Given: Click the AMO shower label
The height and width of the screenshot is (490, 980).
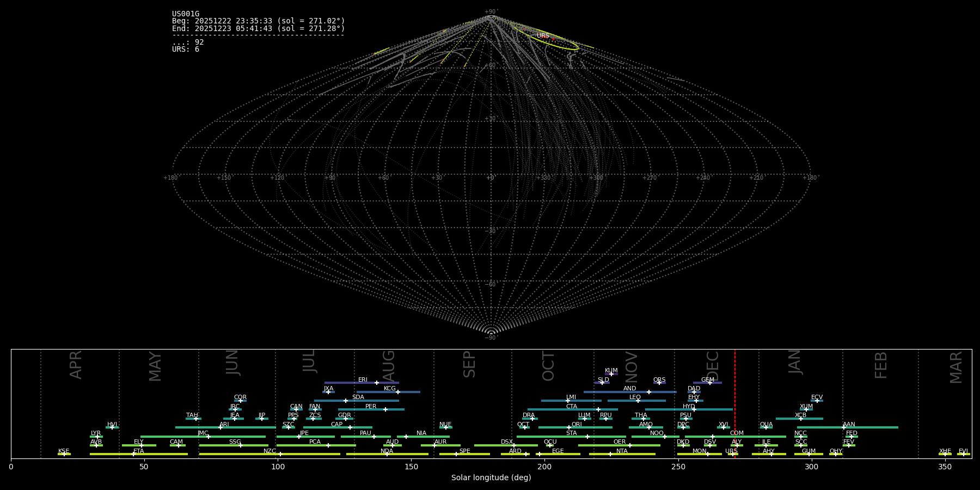Looking at the screenshot, I should [646, 425].
